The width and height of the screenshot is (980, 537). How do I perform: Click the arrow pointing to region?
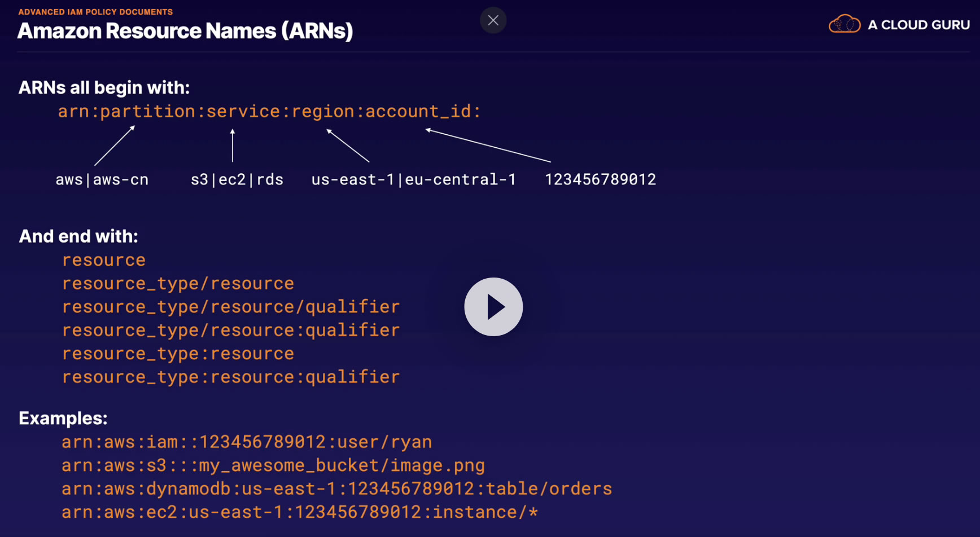(348, 146)
